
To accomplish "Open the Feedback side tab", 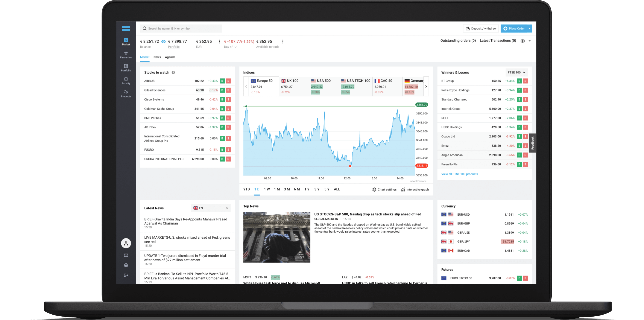I will pyautogui.click(x=533, y=143).
